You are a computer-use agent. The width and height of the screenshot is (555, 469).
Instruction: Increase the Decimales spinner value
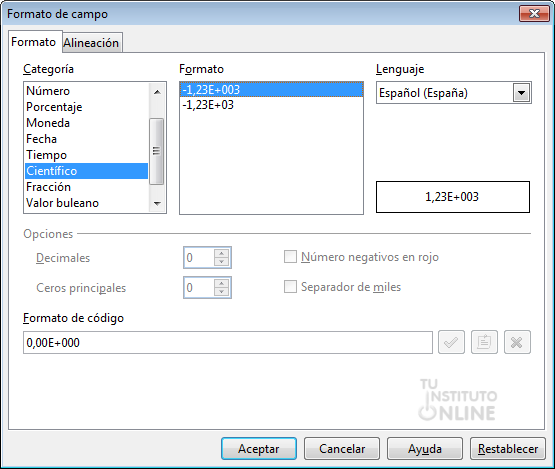coord(222,253)
